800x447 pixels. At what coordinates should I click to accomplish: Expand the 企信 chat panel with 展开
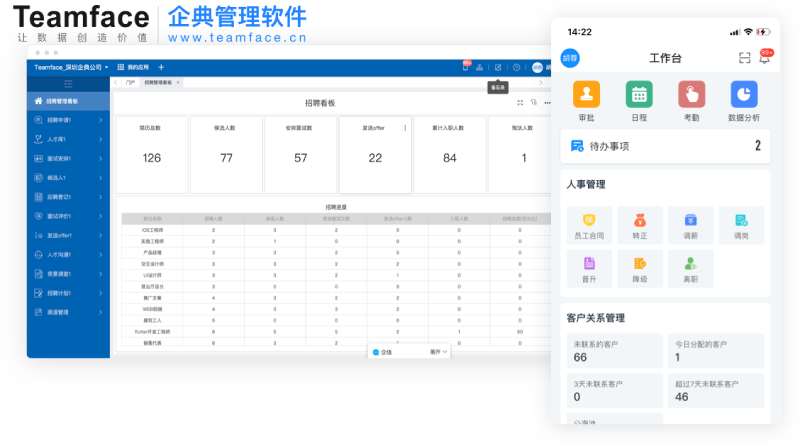[438, 352]
